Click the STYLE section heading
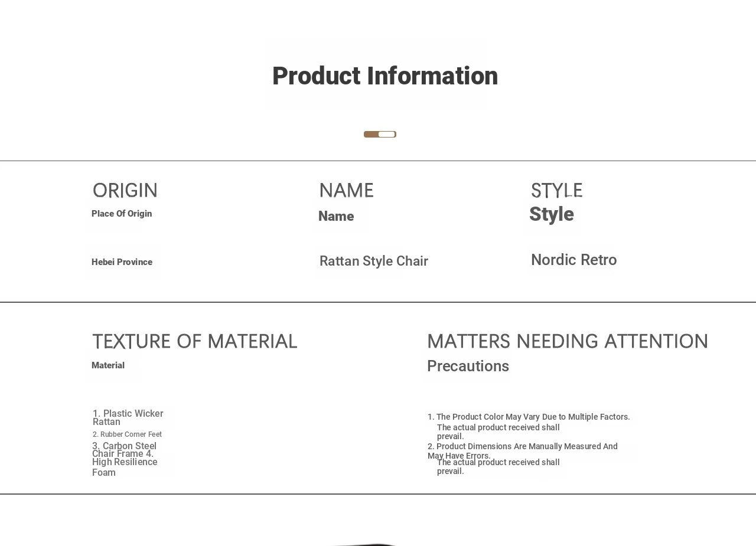 point(556,191)
